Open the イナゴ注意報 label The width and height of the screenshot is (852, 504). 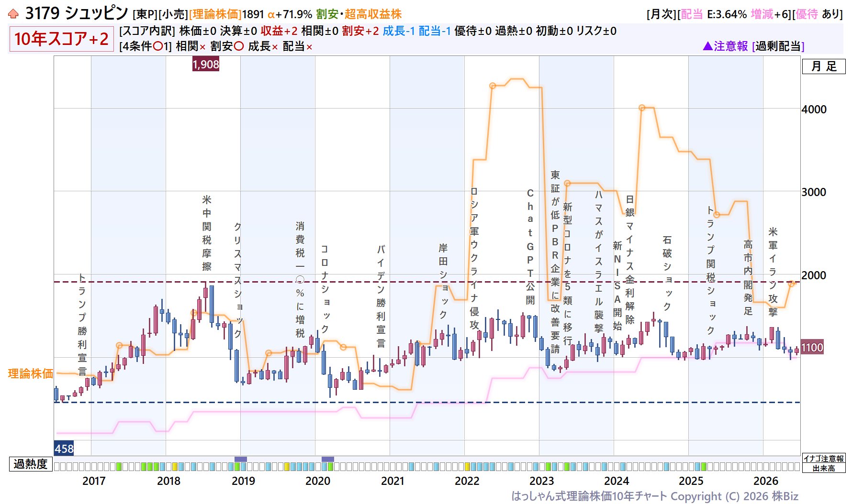click(824, 459)
